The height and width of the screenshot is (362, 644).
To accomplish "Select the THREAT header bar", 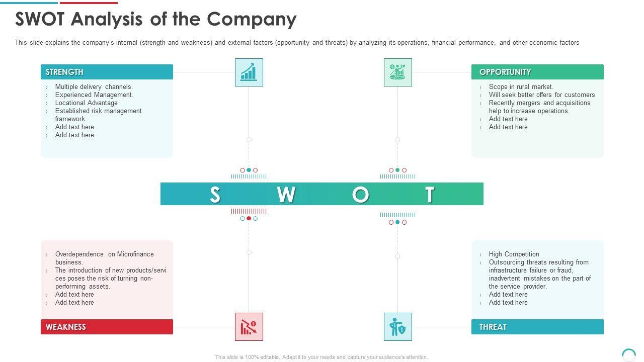I will pos(537,327).
